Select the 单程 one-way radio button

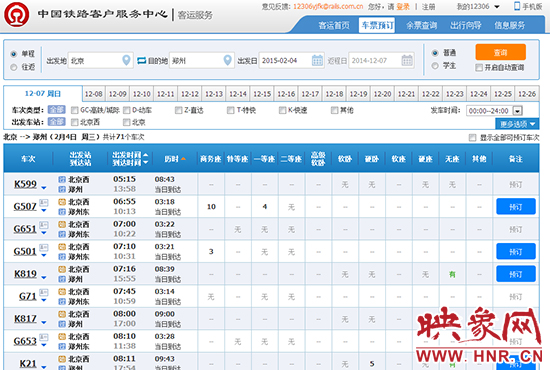click(14, 54)
